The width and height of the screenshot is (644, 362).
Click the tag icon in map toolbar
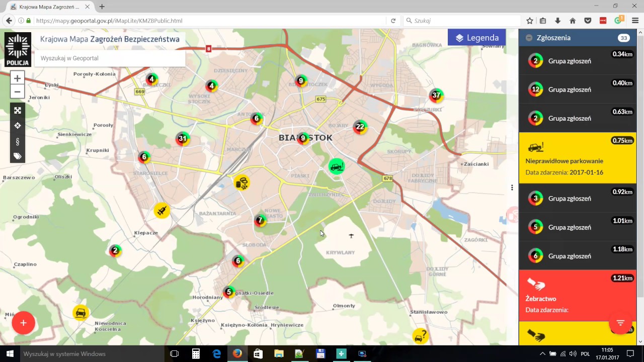(x=17, y=156)
